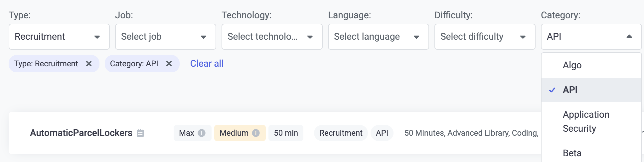
Task: Open the Select job dropdown
Action: point(166,37)
